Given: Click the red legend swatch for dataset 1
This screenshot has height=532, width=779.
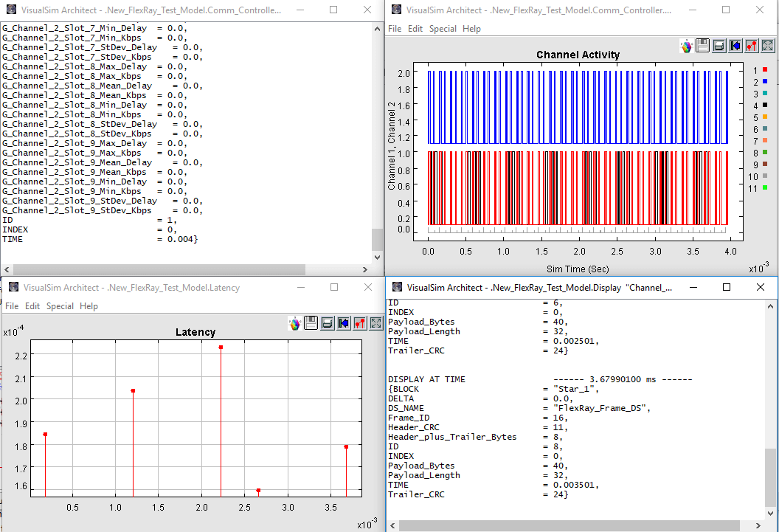Looking at the screenshot, I should click(x=766, y=70).
